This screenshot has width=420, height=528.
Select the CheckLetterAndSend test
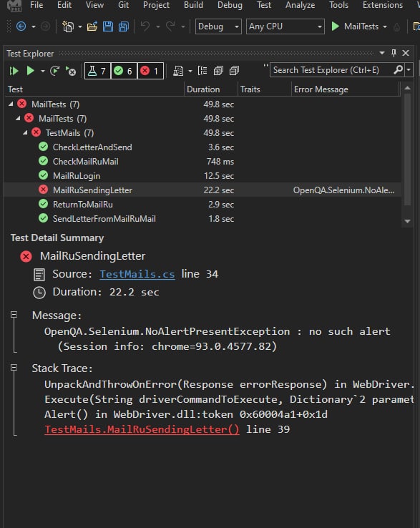point(92,147)
